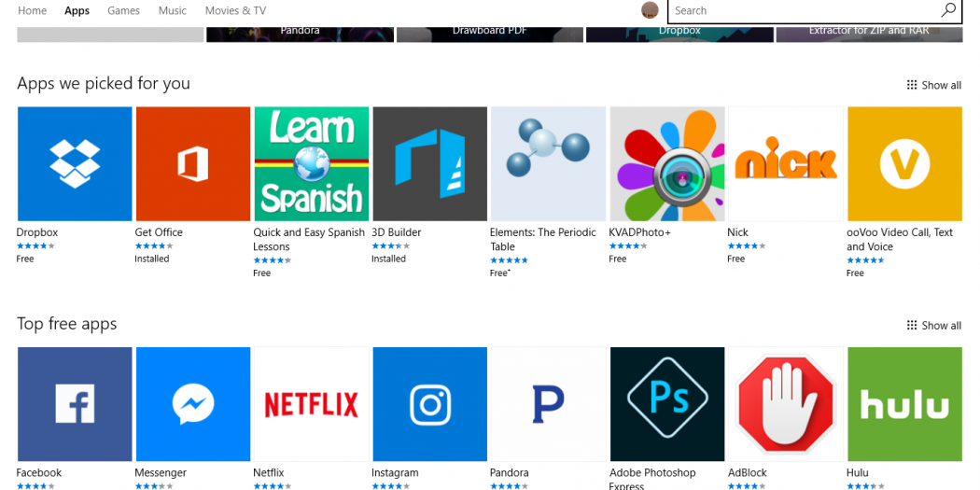This screenshot has width=980, height=490.
Task: Click the Instagram app name
Action: [x=395, y=472]
